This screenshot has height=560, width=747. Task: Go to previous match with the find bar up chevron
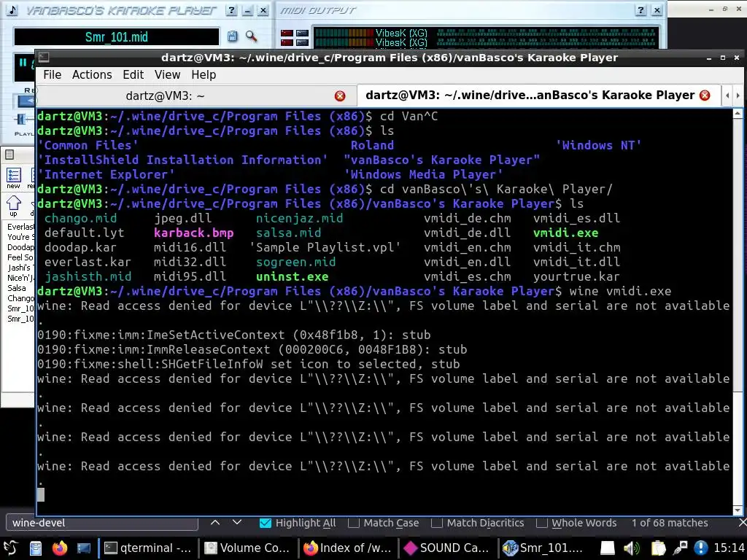coord(215,522)
